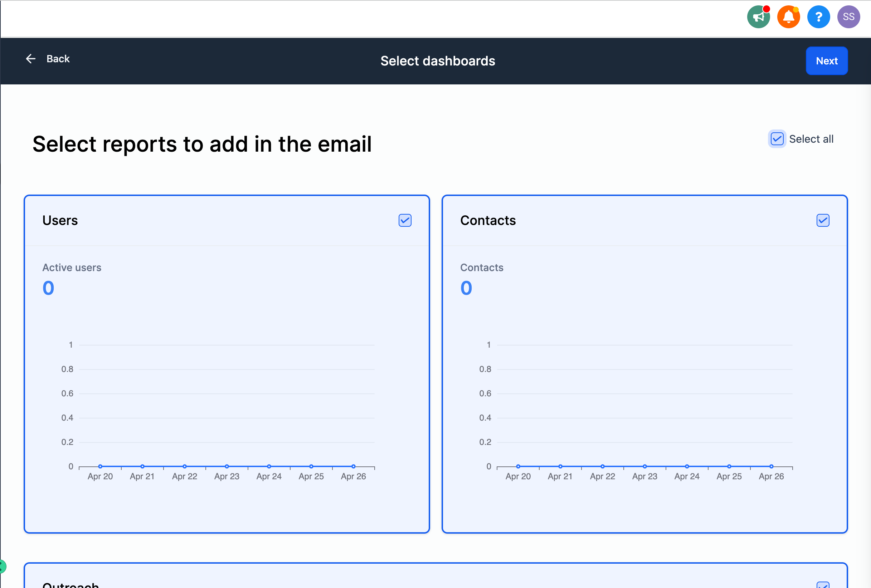Uncheck the Contacts report checkbox
871x588 pixels.
[x=823, y=221]
